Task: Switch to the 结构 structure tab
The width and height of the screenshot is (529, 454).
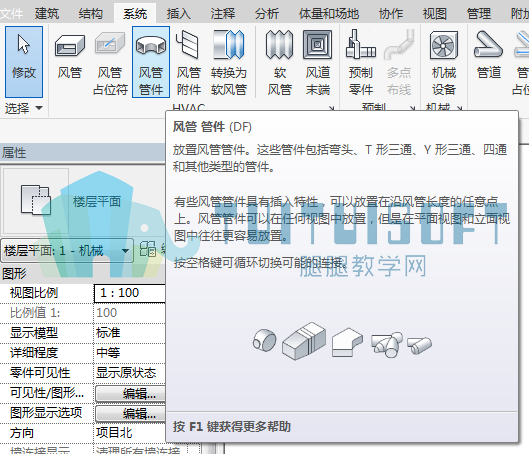Action: tap(90, 14)
